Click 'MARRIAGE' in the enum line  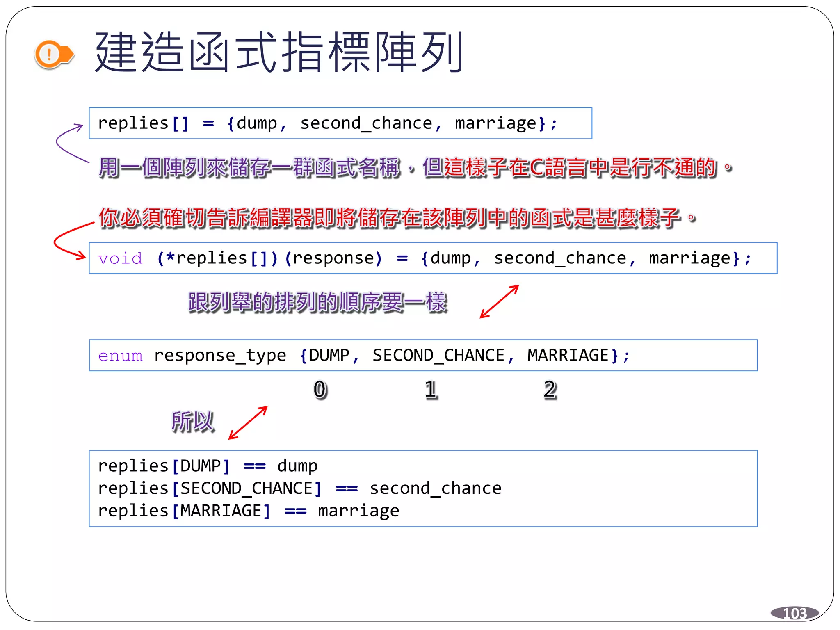point(568,355)
